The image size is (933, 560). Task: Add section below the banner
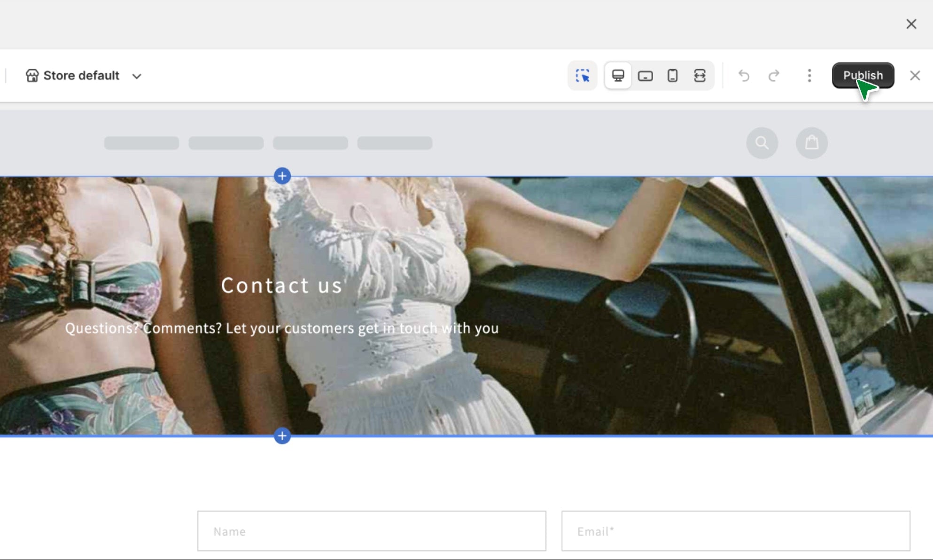pyautogui.click(x=282, y=436)
